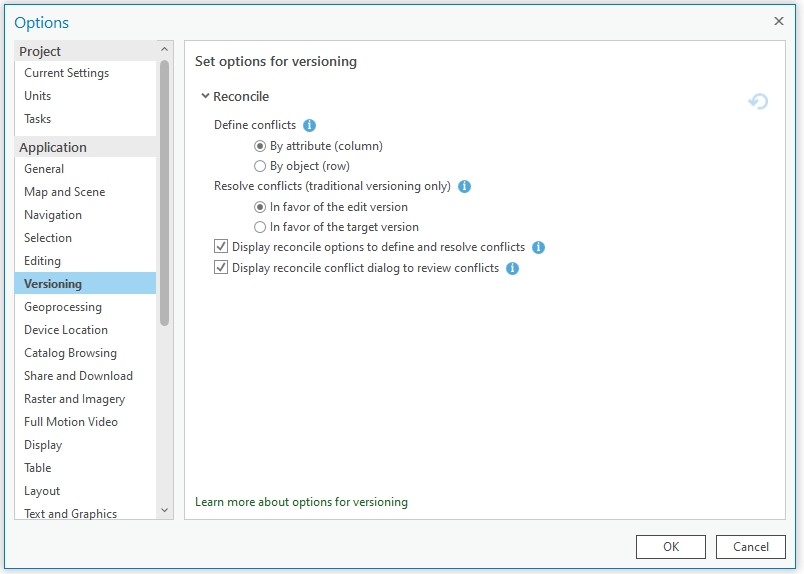Image resolution: width=804 pixels, height=574 pixels.
Task: Click info icon for reconcile conflict dialog
Action: [512, 268]
